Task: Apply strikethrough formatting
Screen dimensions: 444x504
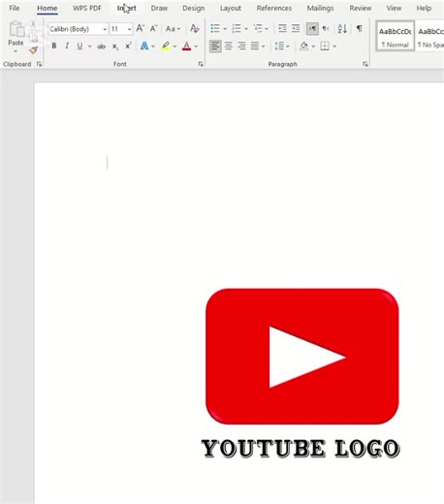Action: [102, 47]
